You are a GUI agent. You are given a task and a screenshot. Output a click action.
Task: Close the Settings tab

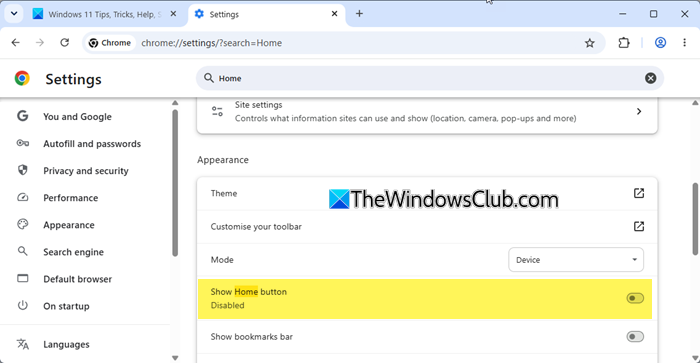[334, 14]
